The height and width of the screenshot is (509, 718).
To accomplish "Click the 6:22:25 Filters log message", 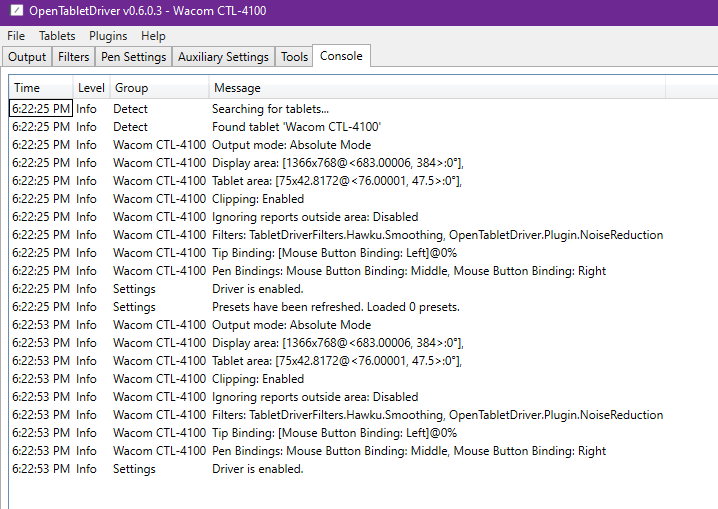I will point(437,235).
